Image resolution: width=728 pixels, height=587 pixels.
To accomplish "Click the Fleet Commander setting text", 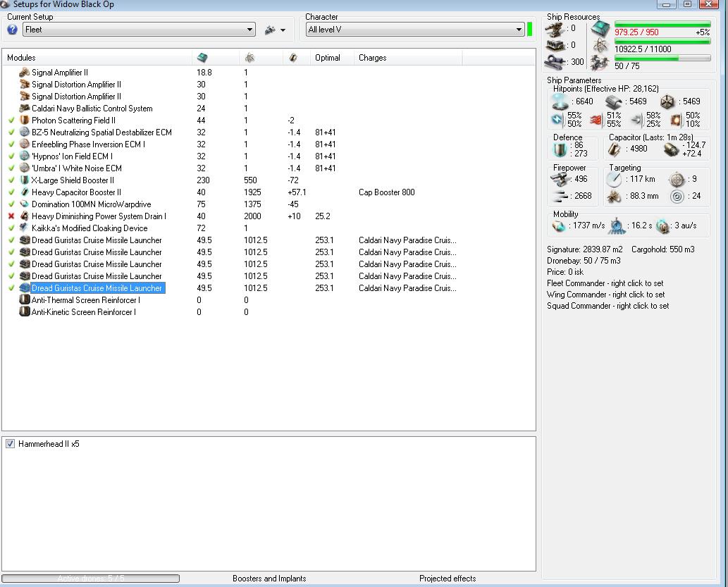I will (x=605, y=283).
